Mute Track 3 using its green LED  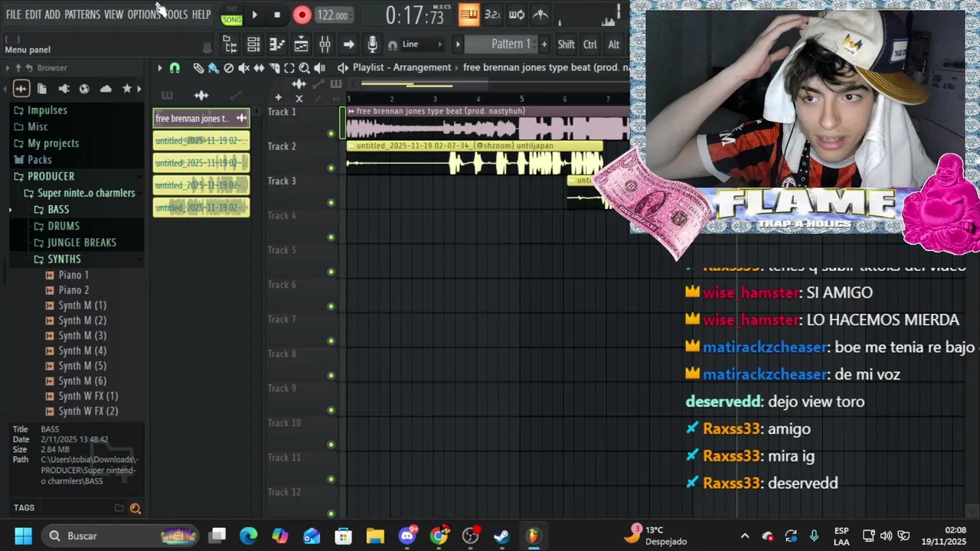[x=331, y=203]
